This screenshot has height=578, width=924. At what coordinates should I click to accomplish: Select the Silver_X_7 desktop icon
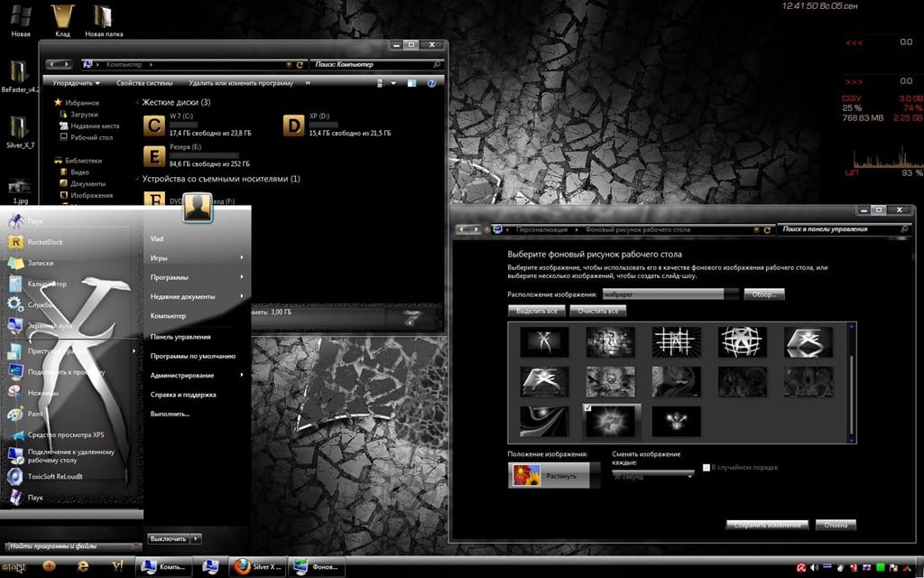pyautogui.click(x=20, y=132)
